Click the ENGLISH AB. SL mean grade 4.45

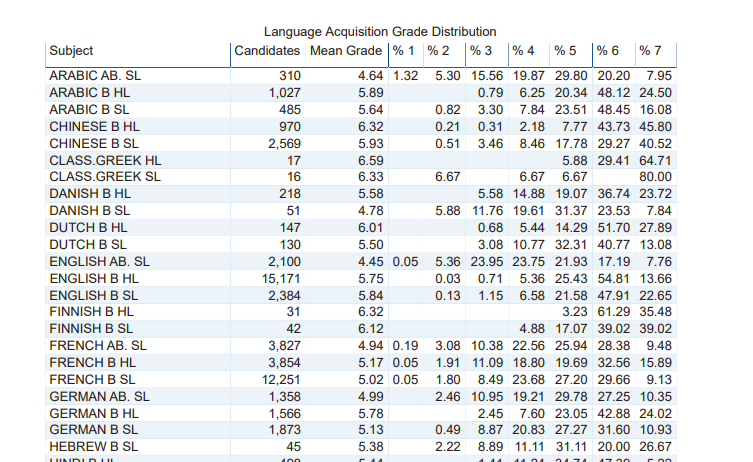(x=371, y=262)
